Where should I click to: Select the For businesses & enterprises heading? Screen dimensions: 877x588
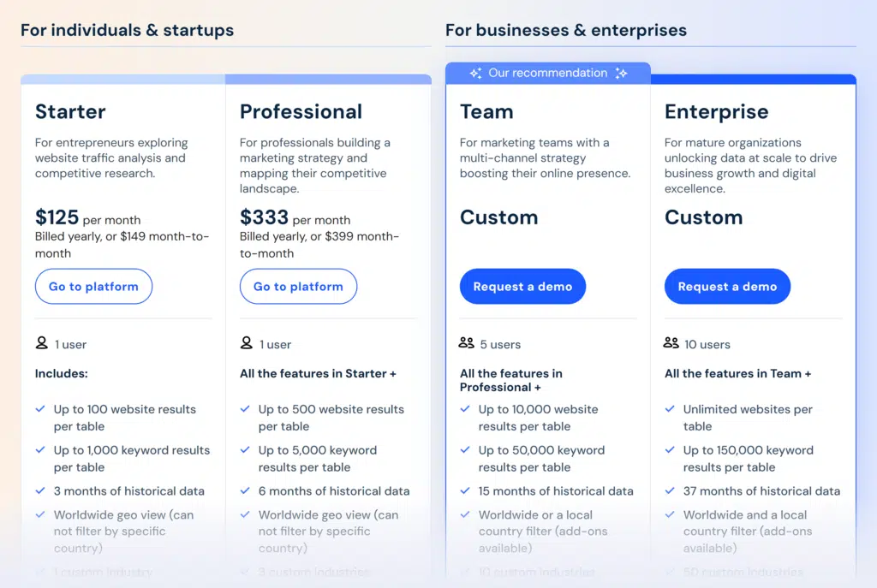565,30
